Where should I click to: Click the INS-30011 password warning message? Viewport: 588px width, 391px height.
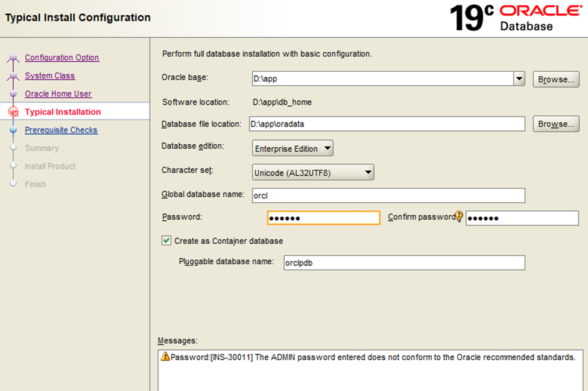pos(373,357)
